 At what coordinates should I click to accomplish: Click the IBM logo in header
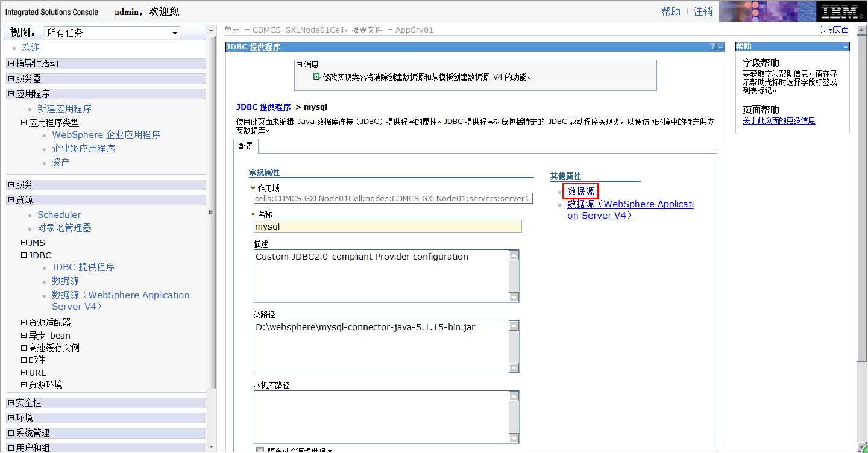tap(840, 11)
